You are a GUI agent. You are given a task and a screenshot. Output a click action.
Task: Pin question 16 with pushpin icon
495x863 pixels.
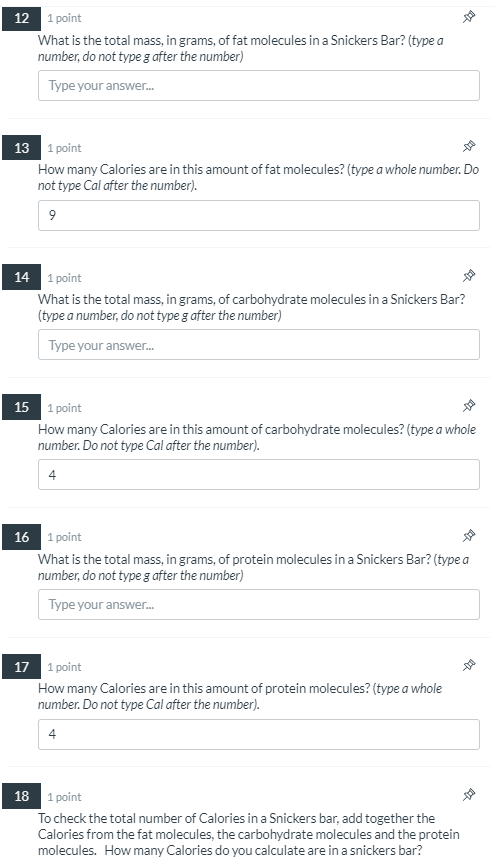coord(469,536)
